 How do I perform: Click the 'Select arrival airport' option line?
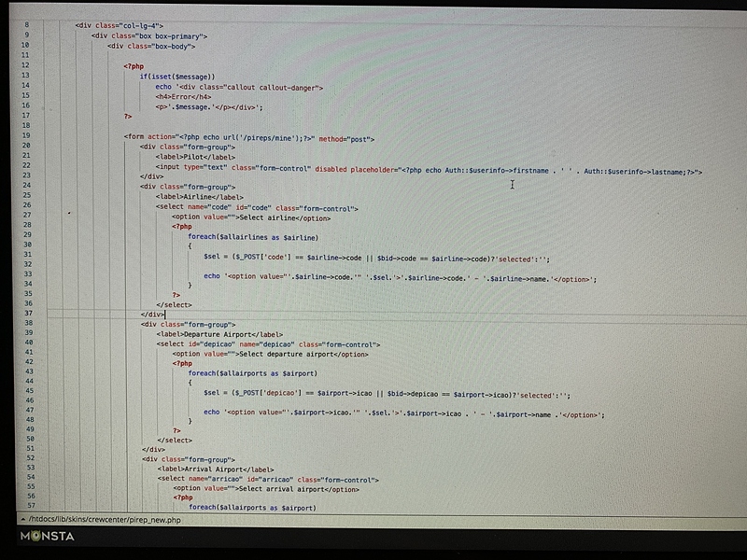pos(266,488)
